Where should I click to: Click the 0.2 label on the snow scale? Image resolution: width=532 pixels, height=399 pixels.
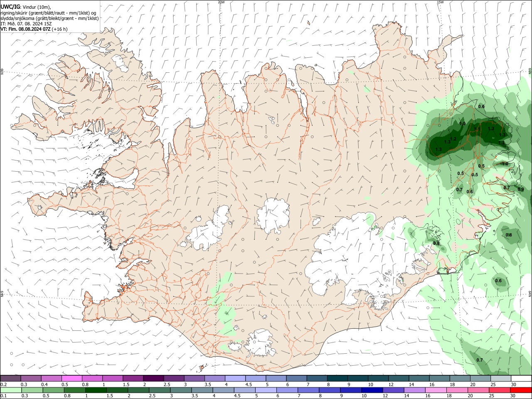pyautogui.click(x=3, y=384)
